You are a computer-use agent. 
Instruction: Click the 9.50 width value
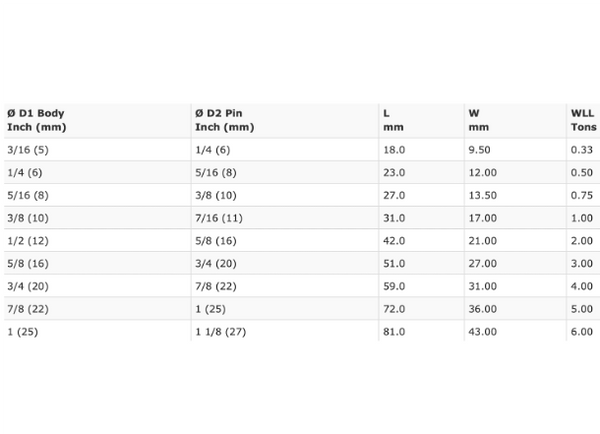coord(479,150)
